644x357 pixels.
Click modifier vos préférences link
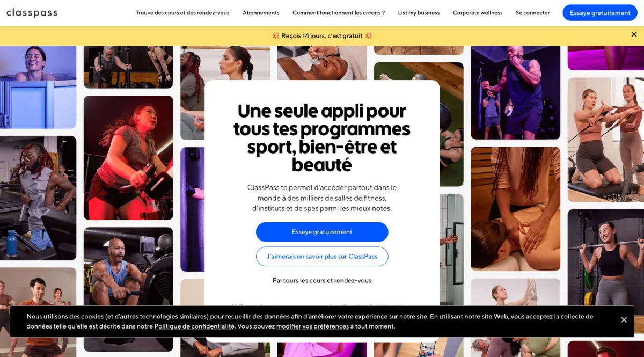312,326
